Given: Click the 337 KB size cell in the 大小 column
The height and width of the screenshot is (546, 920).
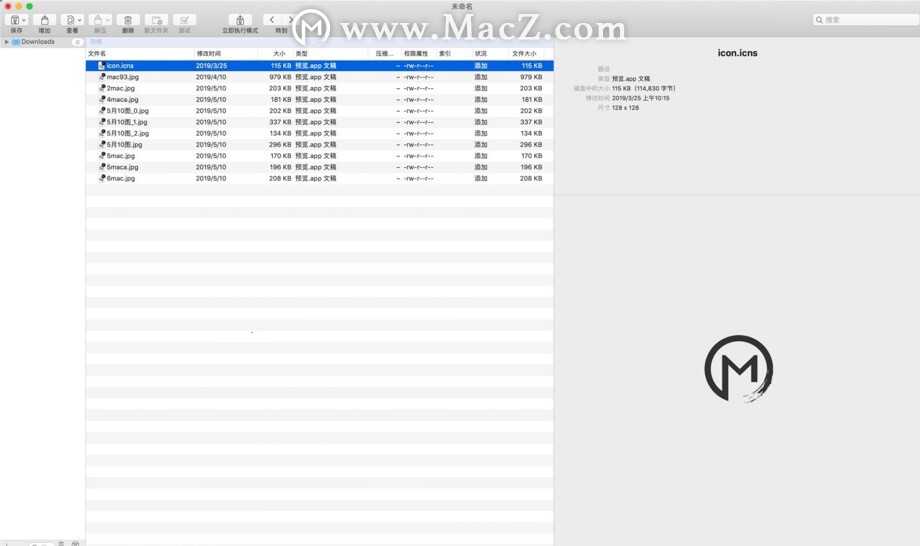Looking at the screenshot, I should pyautogui.click(x=280, y=122).
